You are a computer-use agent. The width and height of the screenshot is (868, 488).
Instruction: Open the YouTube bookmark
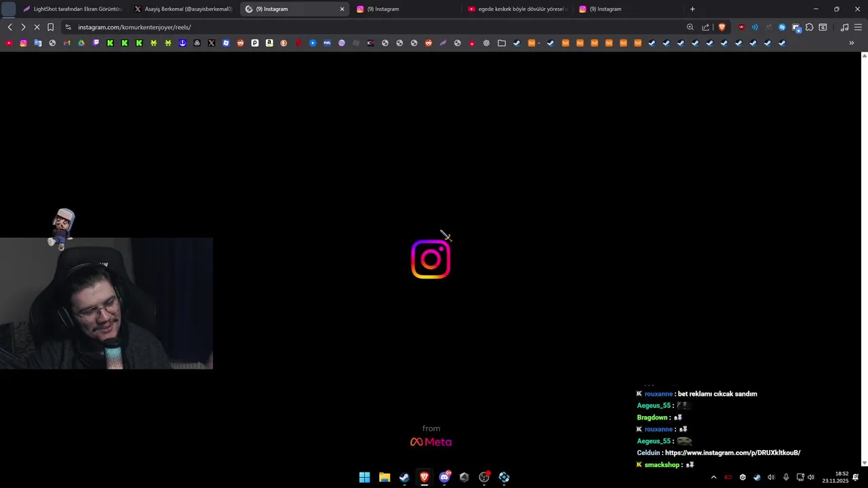pos(9,43)
